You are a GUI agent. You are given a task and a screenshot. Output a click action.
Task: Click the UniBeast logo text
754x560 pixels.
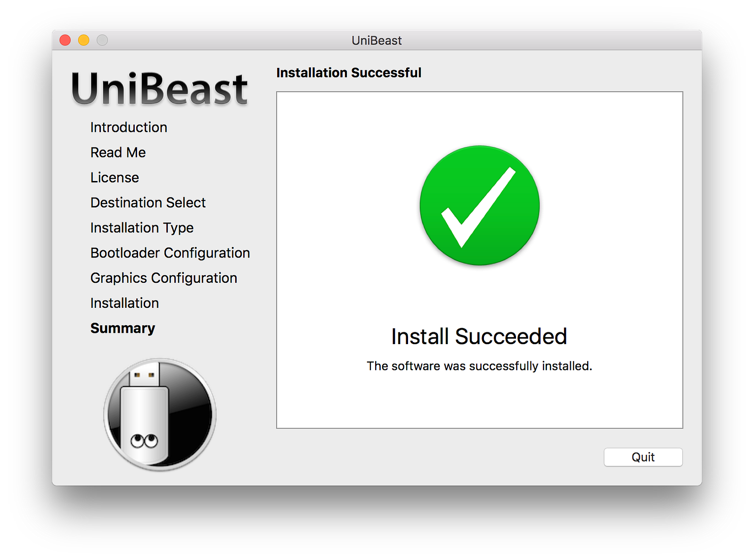[x=159, y=89]
